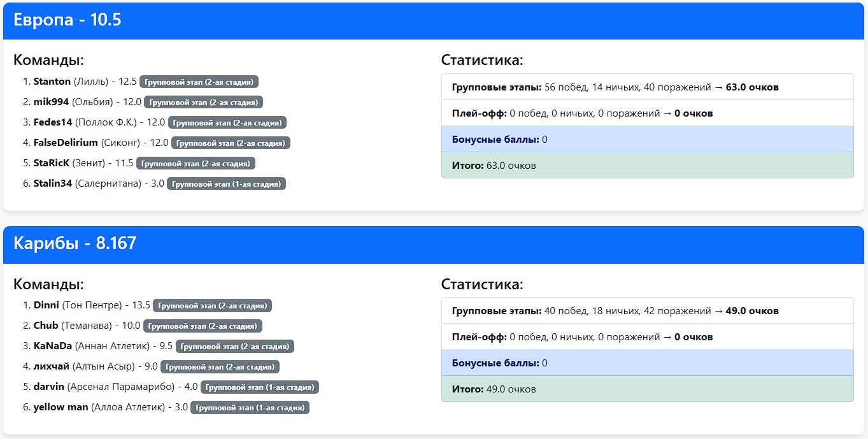This screenshot has width=868, height=439.
Task: Click the Европа - 10.5 header
Action: [434, 20]
